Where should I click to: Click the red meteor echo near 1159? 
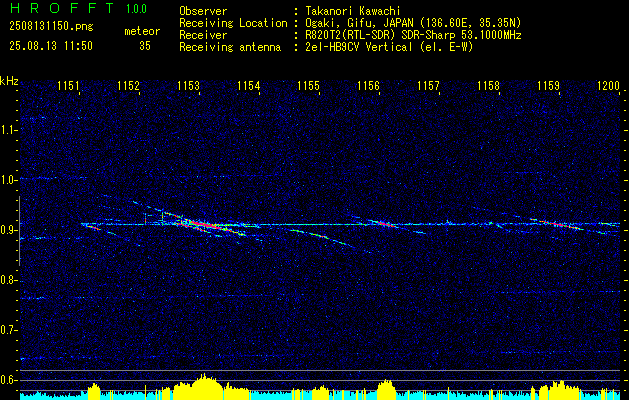click(558, 223)
